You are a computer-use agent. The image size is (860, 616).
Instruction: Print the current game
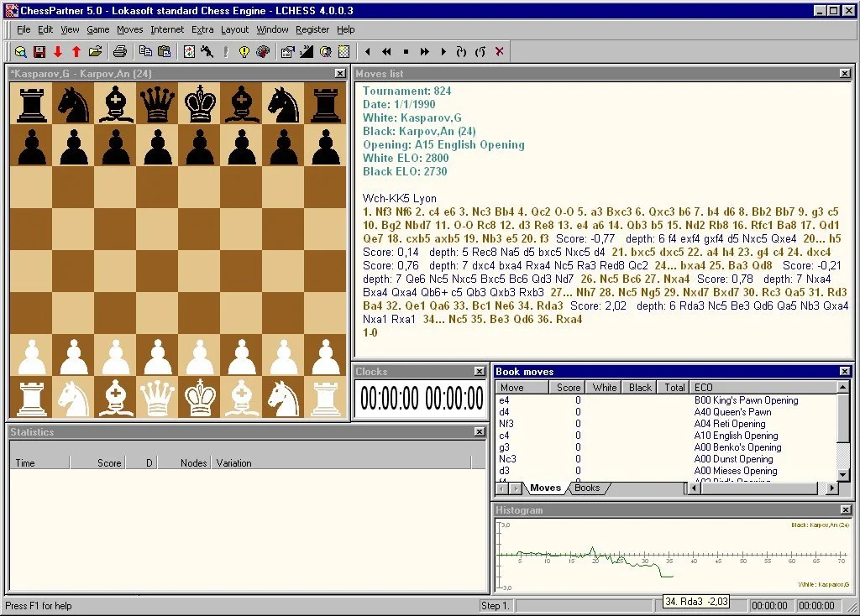121,51
